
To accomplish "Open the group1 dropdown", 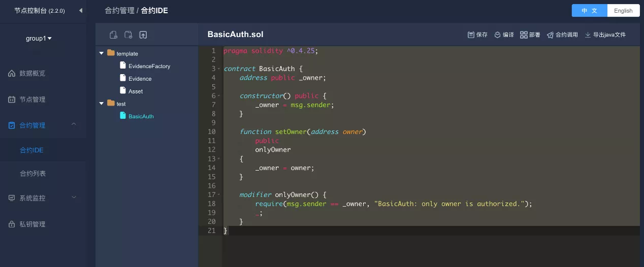I will [39, 39].
